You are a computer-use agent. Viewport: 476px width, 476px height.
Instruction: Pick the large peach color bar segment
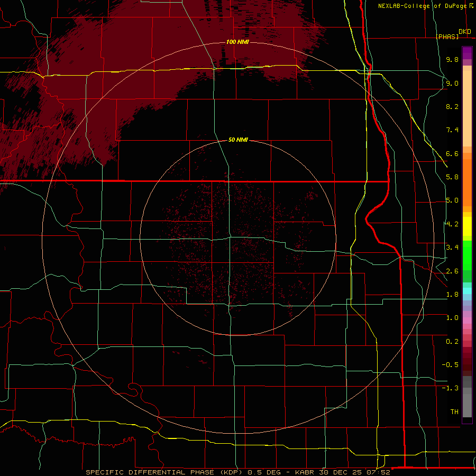467,108
